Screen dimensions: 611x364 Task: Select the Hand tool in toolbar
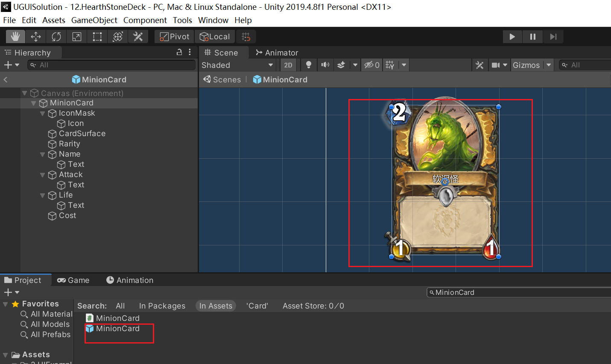[x=15, y=37]
